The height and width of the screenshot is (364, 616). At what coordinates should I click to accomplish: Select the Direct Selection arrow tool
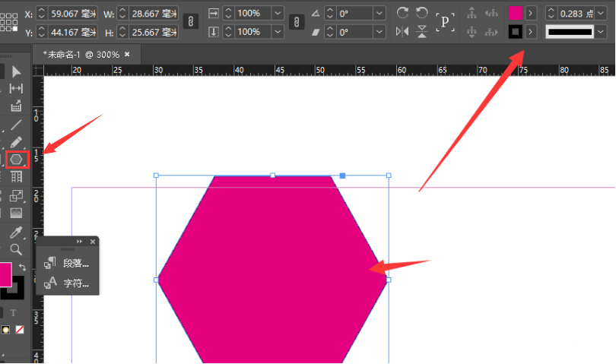point(16,72)
